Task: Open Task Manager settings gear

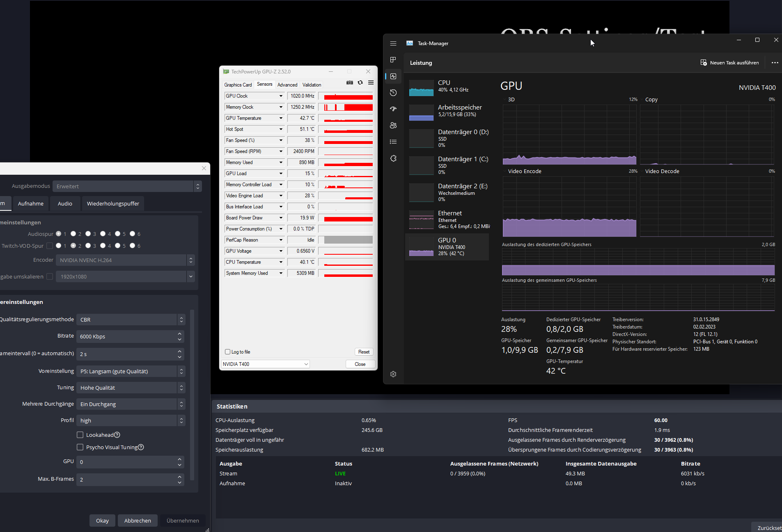Action: [393, 374]
